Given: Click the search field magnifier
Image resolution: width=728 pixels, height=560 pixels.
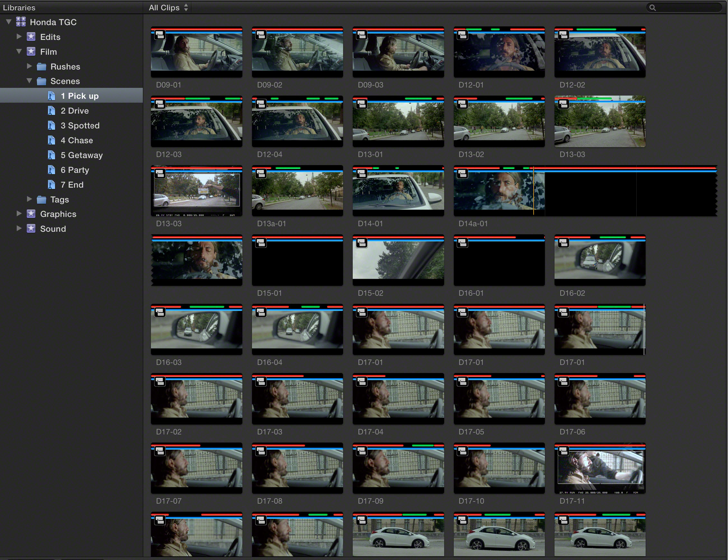Looking at the screenshot, I should coord(653,8).
